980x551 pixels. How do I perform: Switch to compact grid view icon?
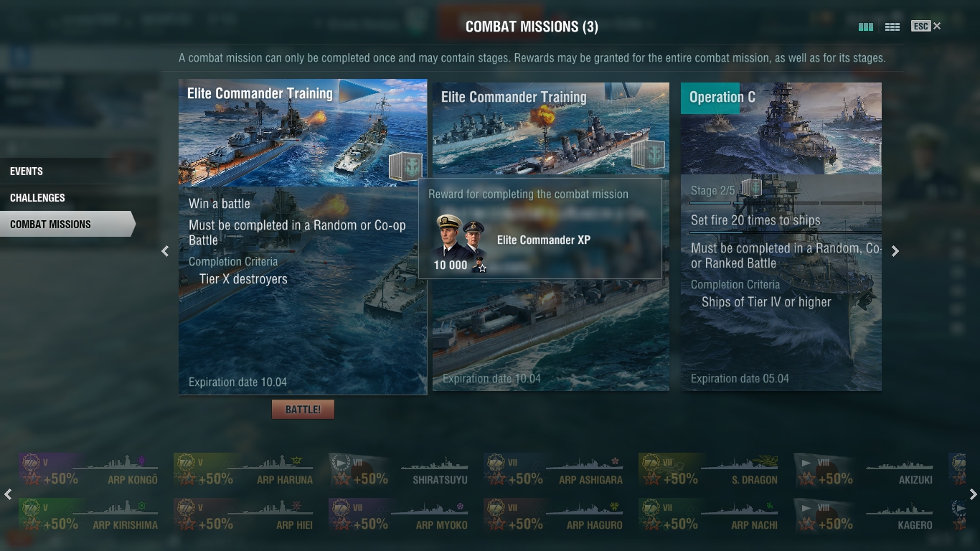(892, 27)
